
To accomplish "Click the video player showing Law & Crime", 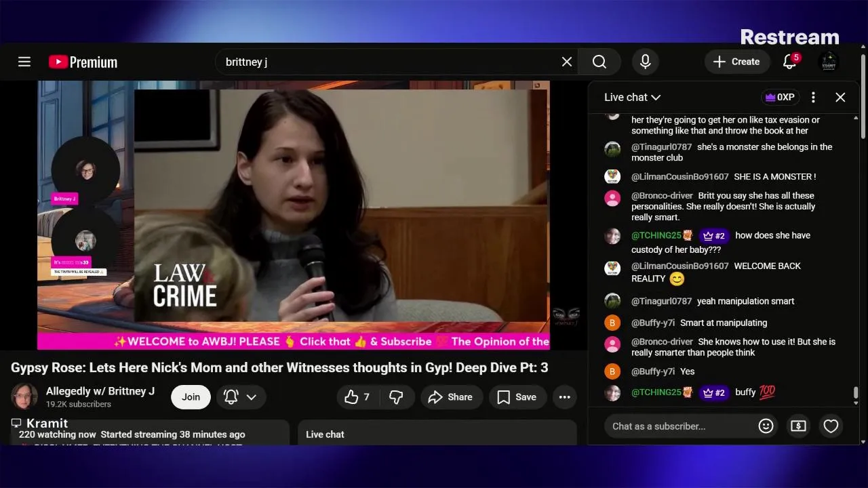I will [x=293, y=214].
